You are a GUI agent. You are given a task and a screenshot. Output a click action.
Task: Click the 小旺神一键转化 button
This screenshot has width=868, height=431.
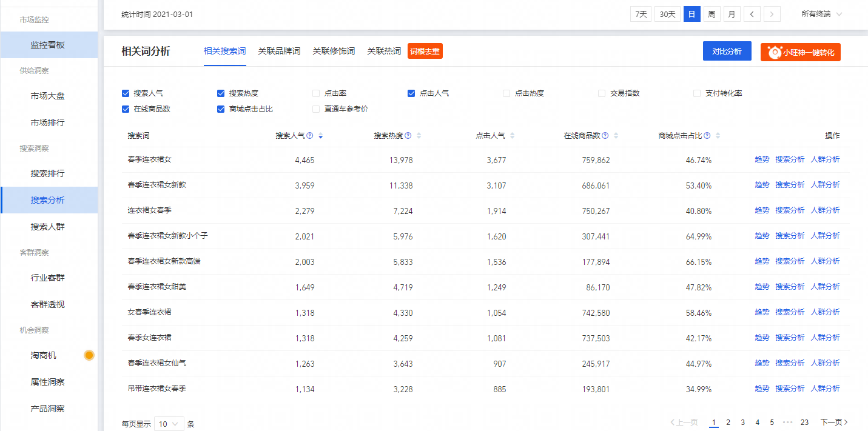[x=801, y=52]
